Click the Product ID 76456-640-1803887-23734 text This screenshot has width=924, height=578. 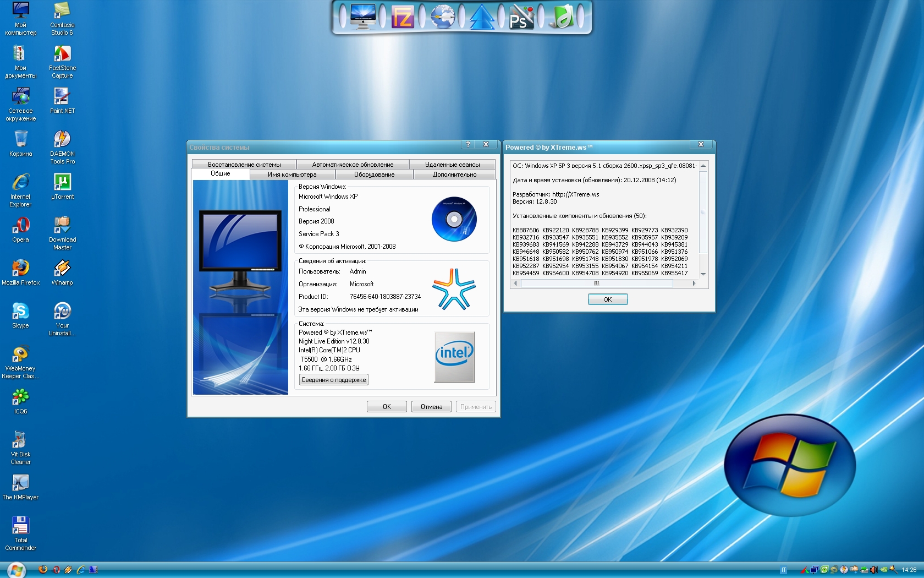pos(385,297)
